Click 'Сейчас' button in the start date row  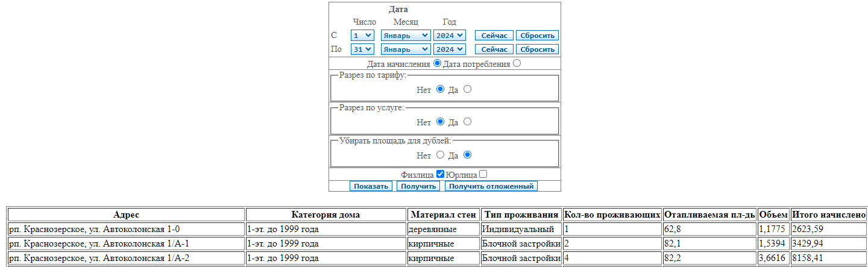[x=494, y=36]
